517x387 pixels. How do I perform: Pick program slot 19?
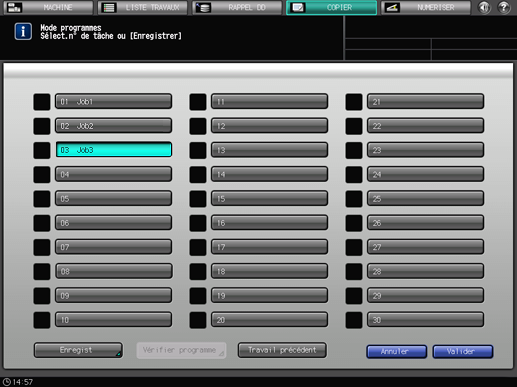point(269,296)
